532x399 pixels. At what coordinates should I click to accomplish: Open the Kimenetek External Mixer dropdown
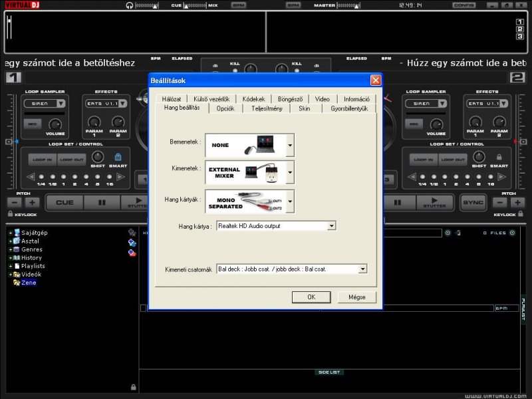290,172
